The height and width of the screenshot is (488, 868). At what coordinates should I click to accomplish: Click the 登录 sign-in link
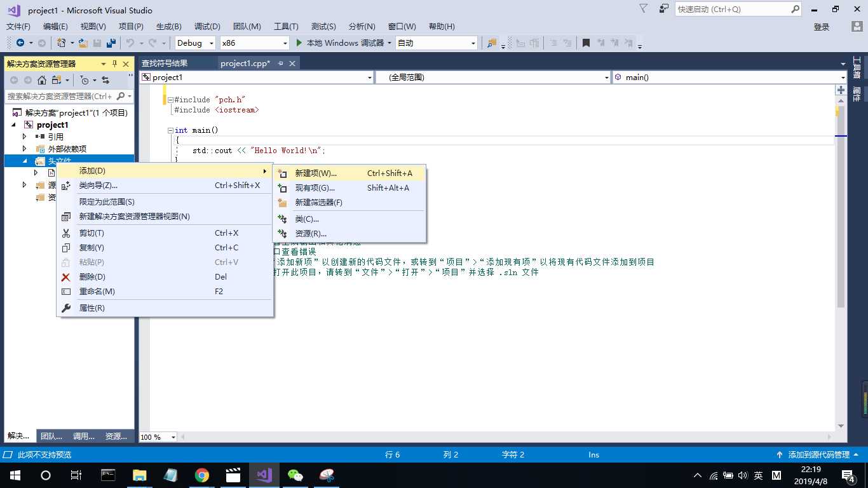coord(822,27)
